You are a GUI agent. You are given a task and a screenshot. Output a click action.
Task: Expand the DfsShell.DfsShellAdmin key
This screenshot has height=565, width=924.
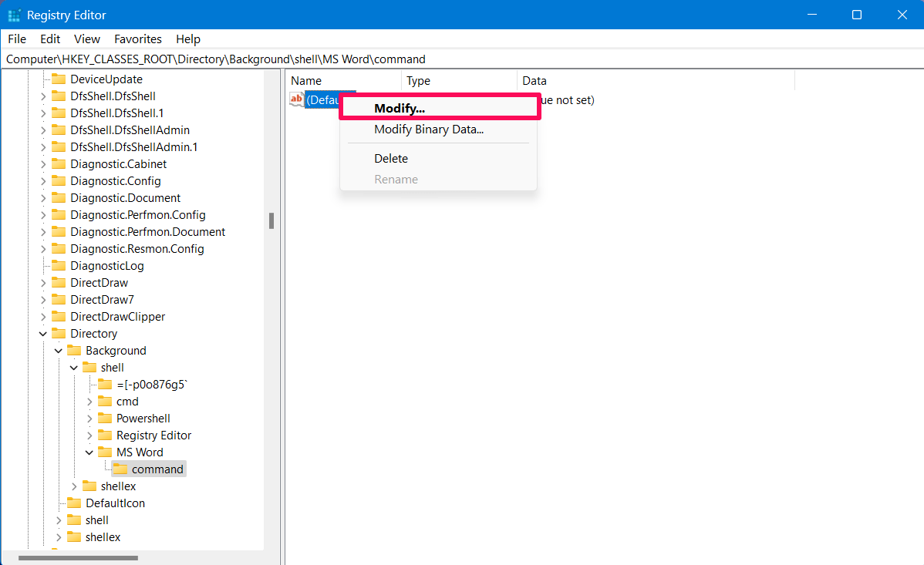[43, 130]
